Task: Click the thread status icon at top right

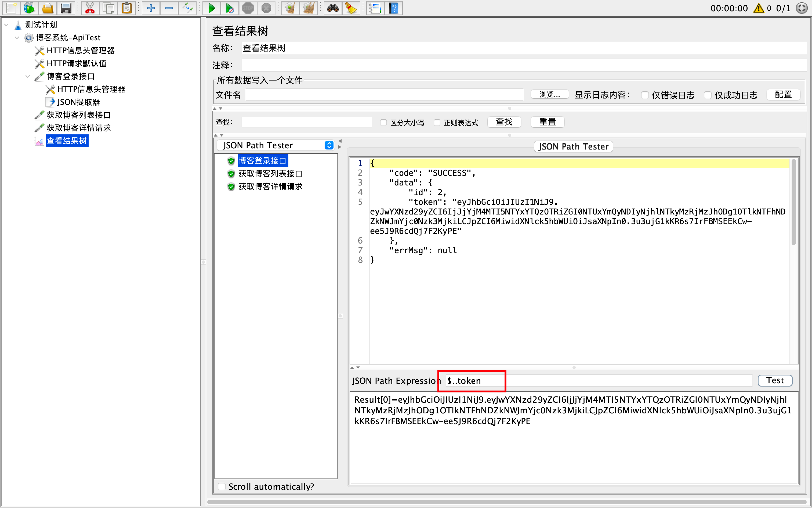Action: [x=802, y=8]
